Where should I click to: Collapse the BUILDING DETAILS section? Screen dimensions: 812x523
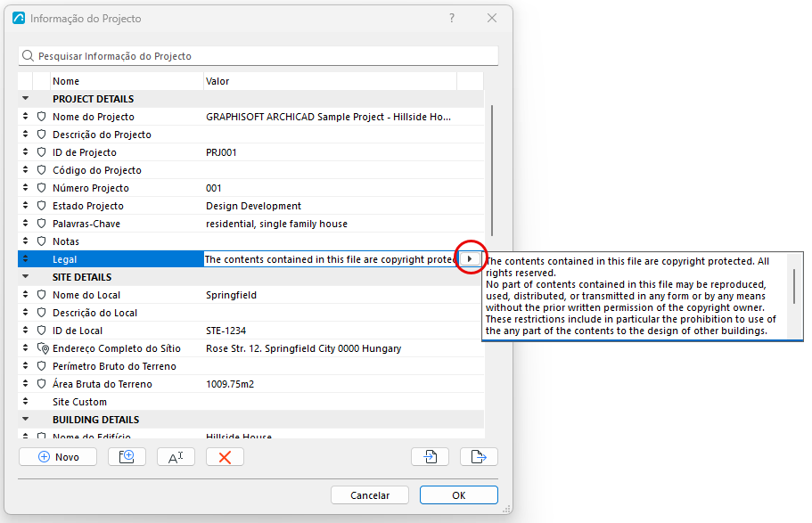(25, 419)
